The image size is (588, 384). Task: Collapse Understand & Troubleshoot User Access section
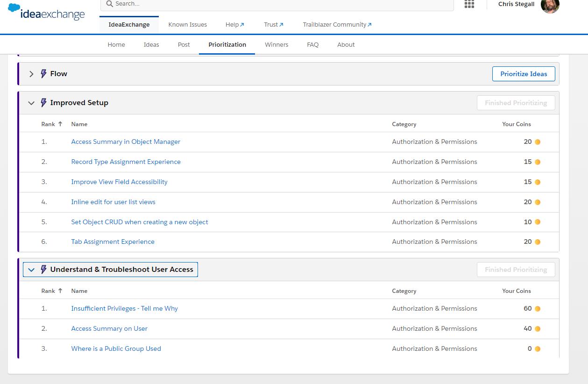click(x=31, y=270)
